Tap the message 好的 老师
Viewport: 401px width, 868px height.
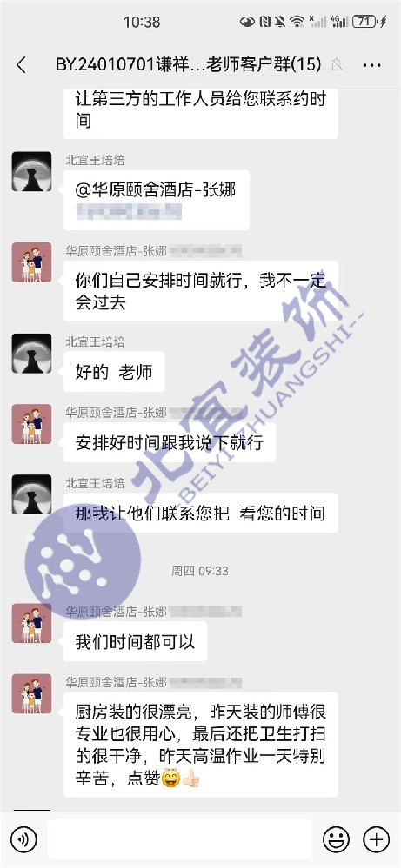(x=114, y=372)
